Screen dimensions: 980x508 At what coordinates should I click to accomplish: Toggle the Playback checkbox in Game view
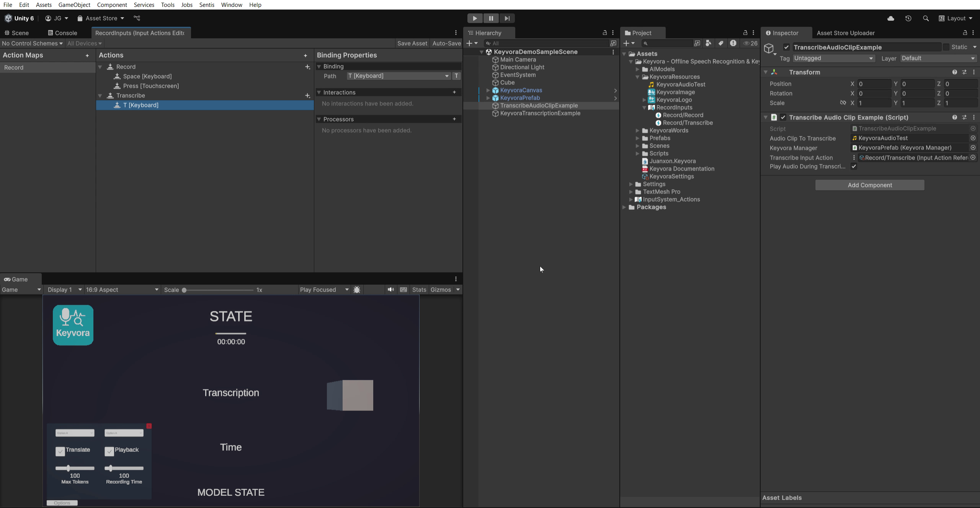(109, 451)
